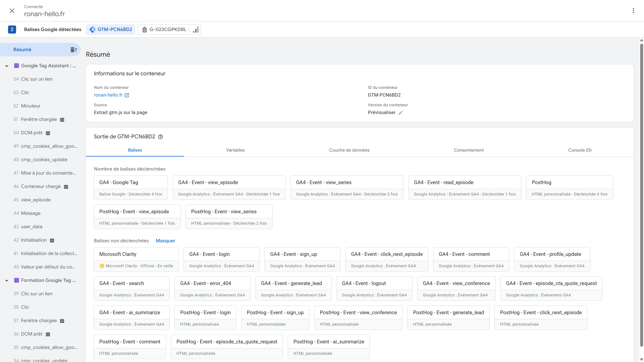Screen dimensions: 644x362
Task: Select event 39 Clic sur un lien
Action: (40, 294)
